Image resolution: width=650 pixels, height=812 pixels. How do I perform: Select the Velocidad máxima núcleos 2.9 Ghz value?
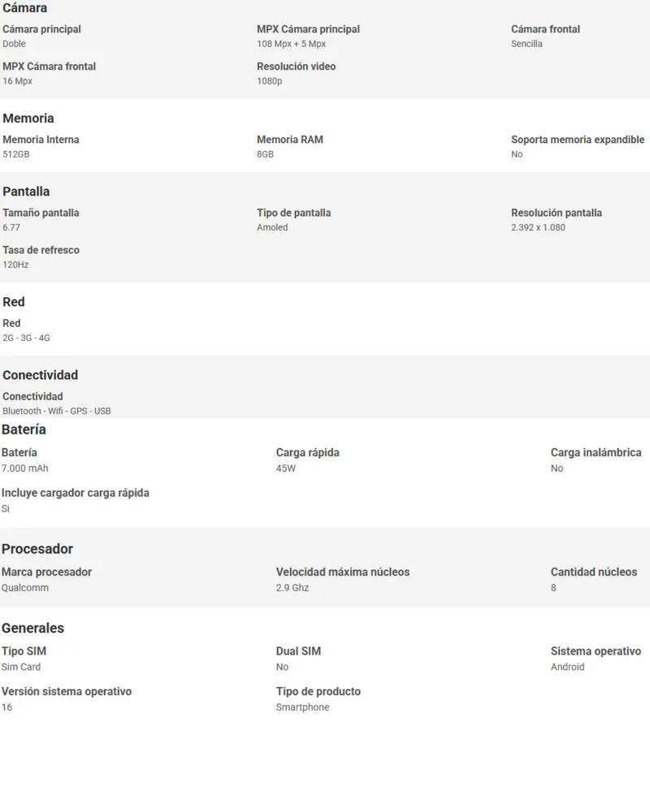click(292, 588)
